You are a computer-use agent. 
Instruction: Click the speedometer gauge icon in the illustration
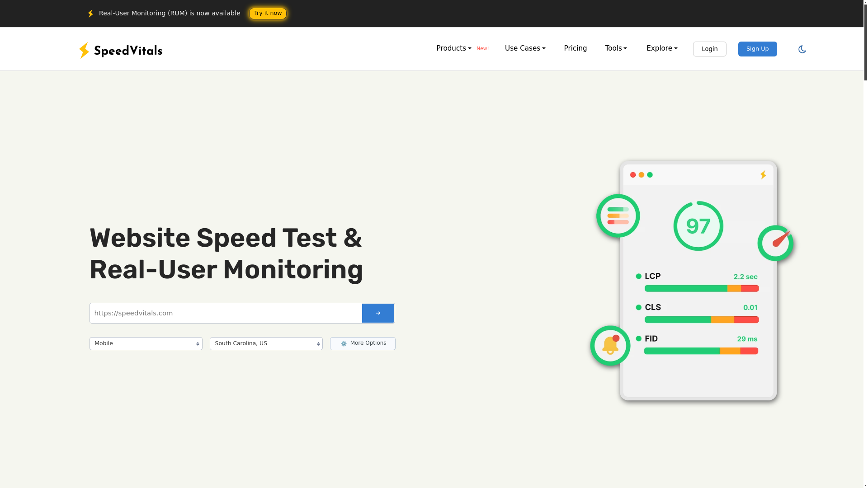pyautogui.click(x=776, y=243)
